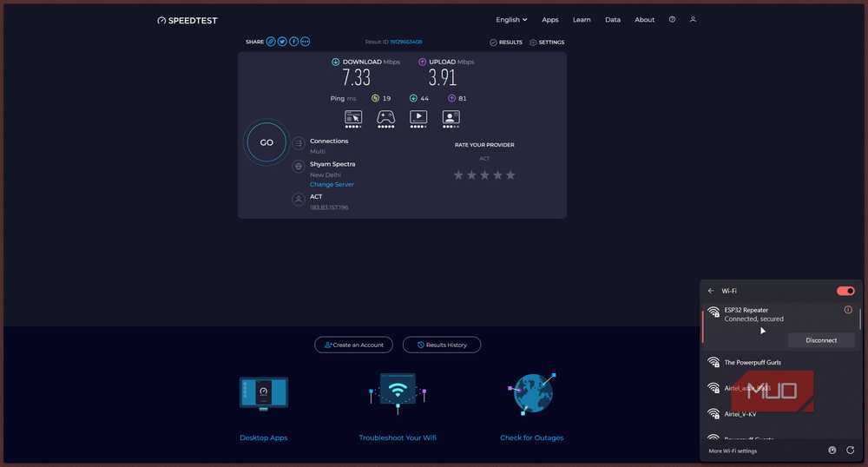Select The Powerpuff Gurls network
Viewport: 868px width, 467px height.
tap(779, 363)
